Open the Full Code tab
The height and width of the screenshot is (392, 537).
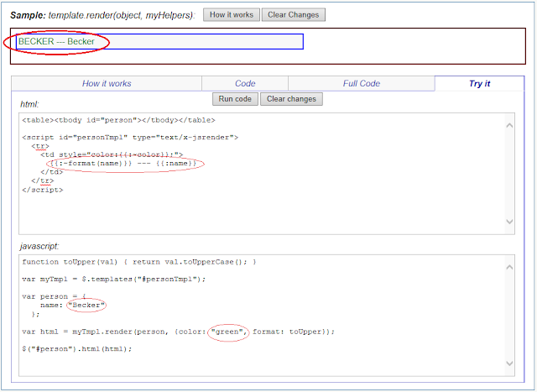[362, 84]
